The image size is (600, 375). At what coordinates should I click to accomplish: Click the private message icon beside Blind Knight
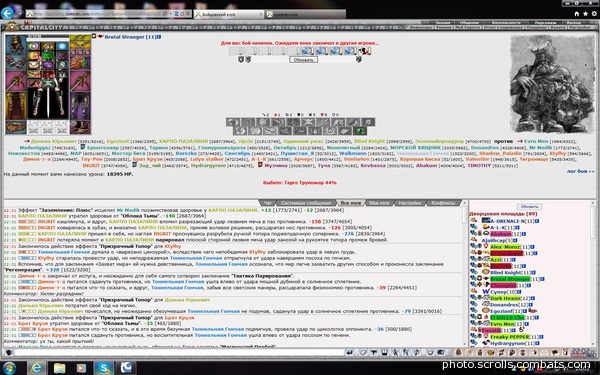click(x=474, y=272)
